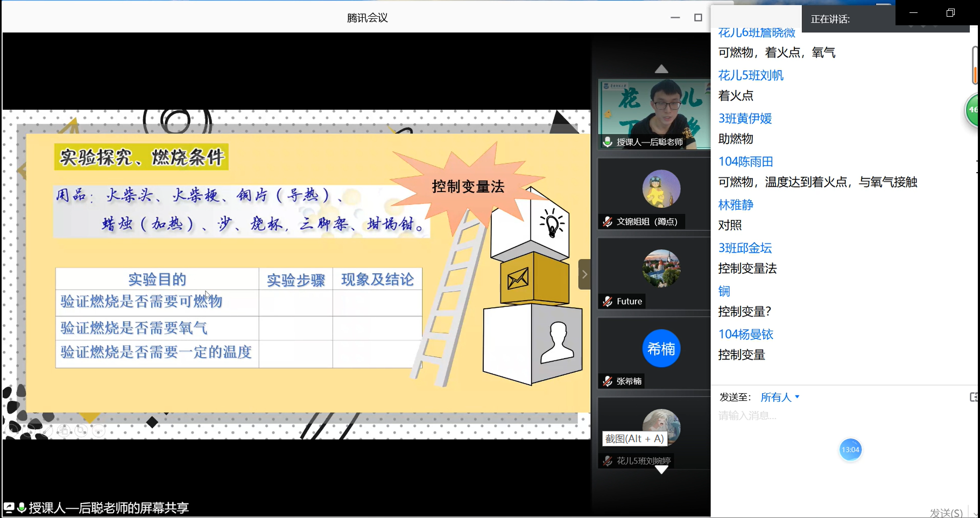Select the teacher's webcam video thumbnail

coord(654,114)
